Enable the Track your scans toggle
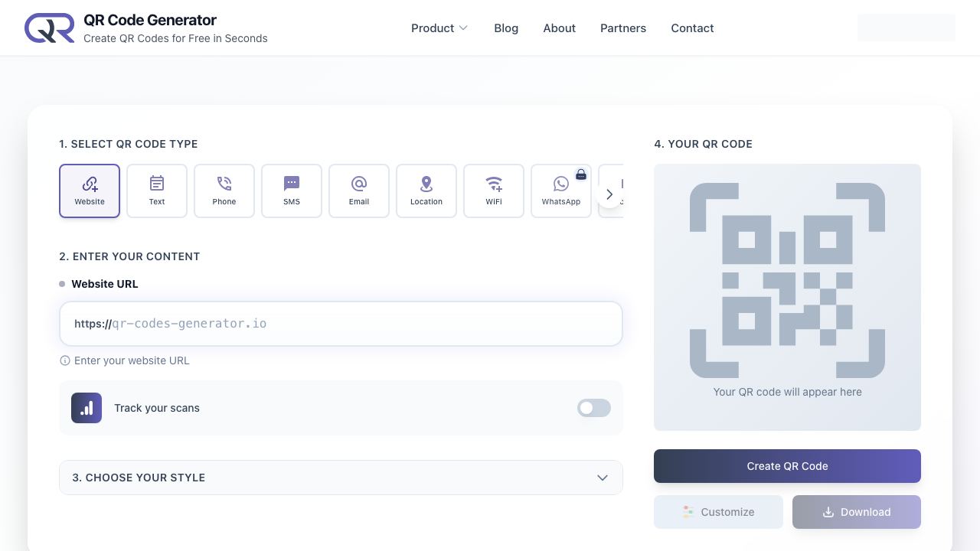The height and width of the screenshot is (551, 980). (594, 408)
